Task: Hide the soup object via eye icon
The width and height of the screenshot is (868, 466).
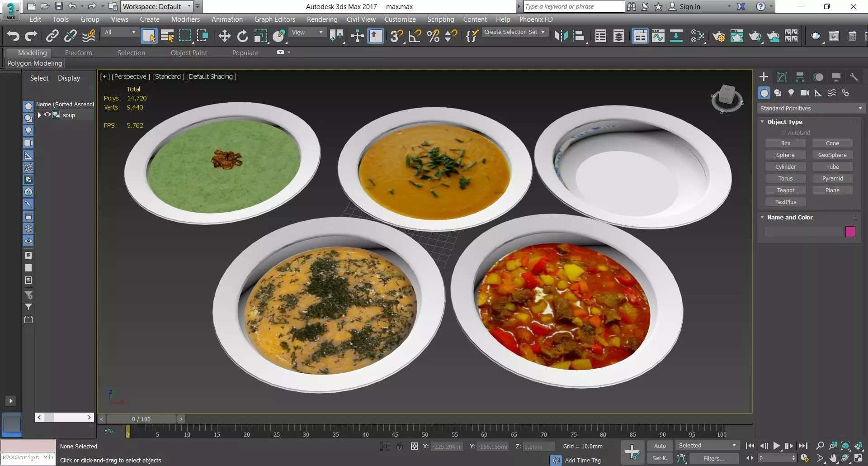Action: point(47,115)
